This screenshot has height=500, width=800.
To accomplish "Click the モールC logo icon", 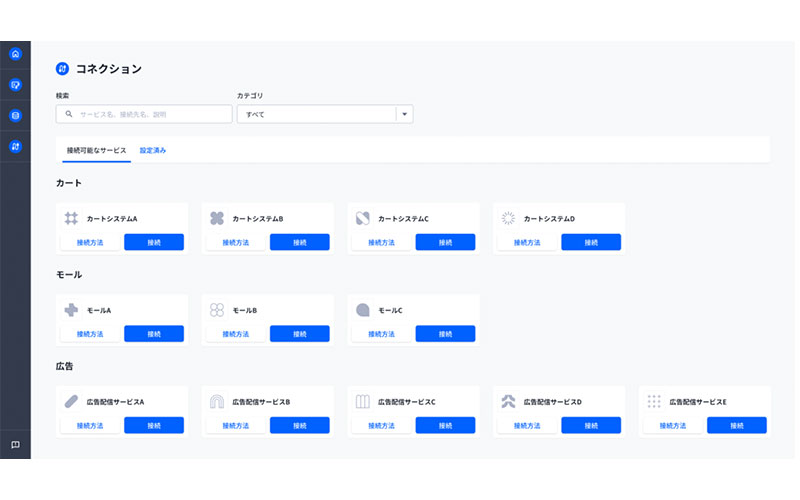I will (x=363, y=310).
